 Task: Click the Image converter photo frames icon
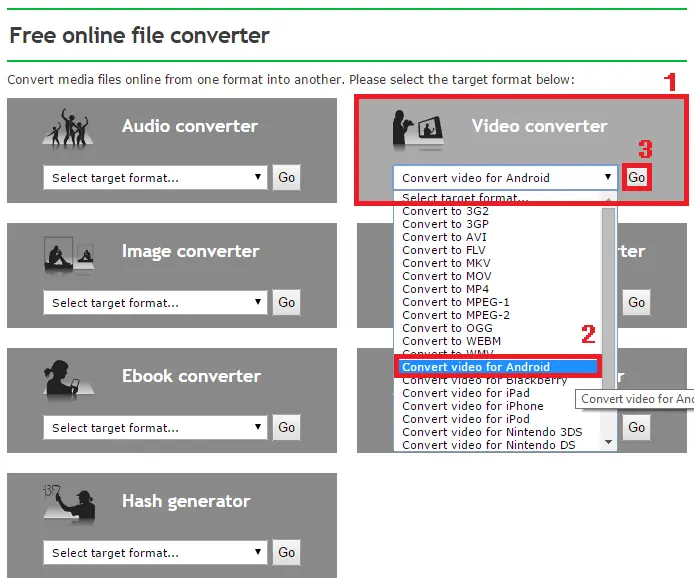click(x=69, y=255)
